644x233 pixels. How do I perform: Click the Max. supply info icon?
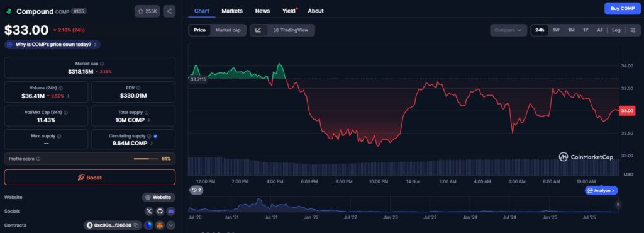[59, 136]
